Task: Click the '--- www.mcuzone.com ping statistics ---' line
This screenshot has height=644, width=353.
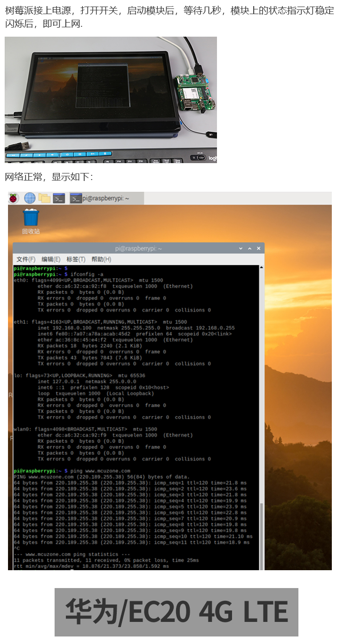Action: [x=72, y=554]
